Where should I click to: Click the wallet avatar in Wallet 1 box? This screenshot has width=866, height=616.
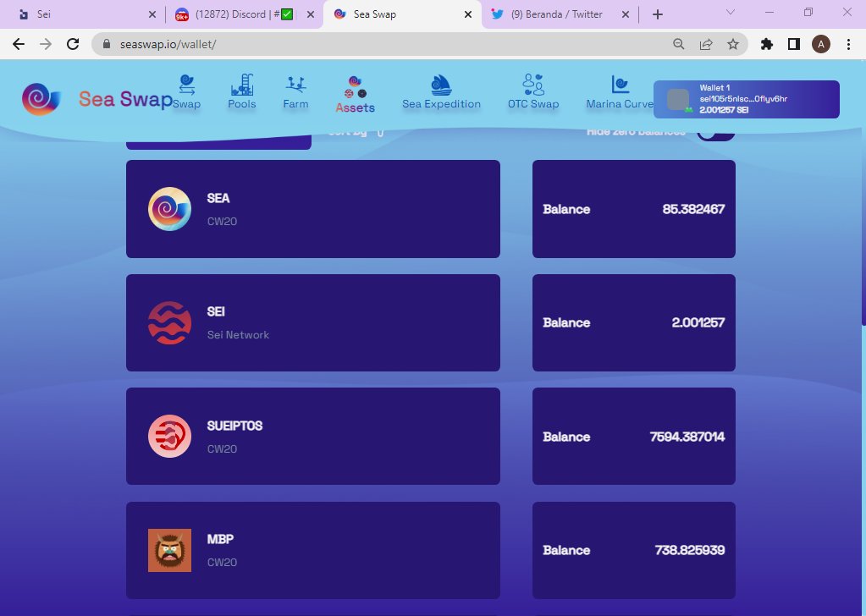coord(678,99)
